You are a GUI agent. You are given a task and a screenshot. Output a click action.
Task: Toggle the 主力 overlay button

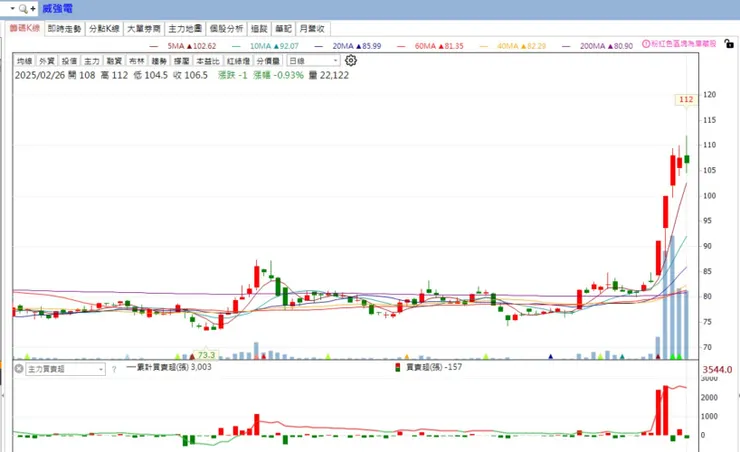click(x=92, y=61)
